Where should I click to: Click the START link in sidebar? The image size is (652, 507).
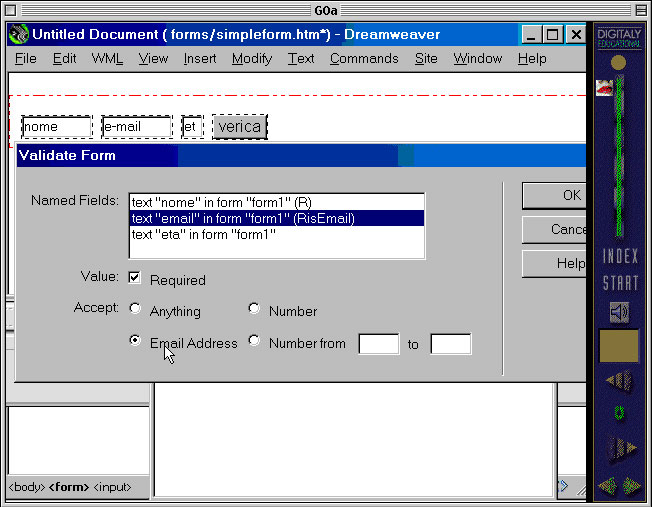(x=620, y=283)
